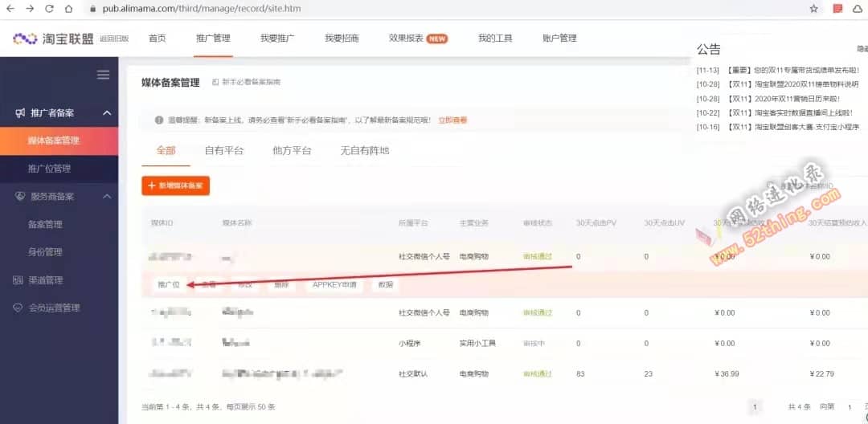Image resolution: width=868 pixels, height=424 pixels.
Task: Click the icon beside 渠道管理
Action: (x=18, y=280)
